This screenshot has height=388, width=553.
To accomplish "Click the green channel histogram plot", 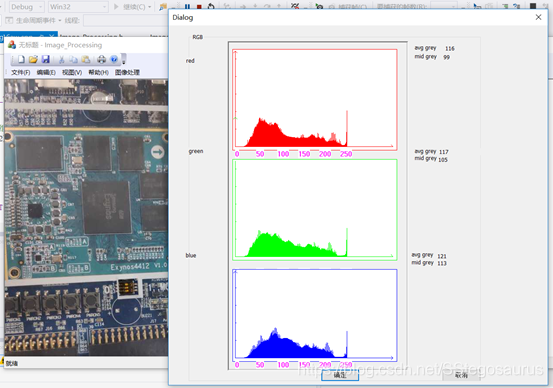I will [x=315, y=210].
